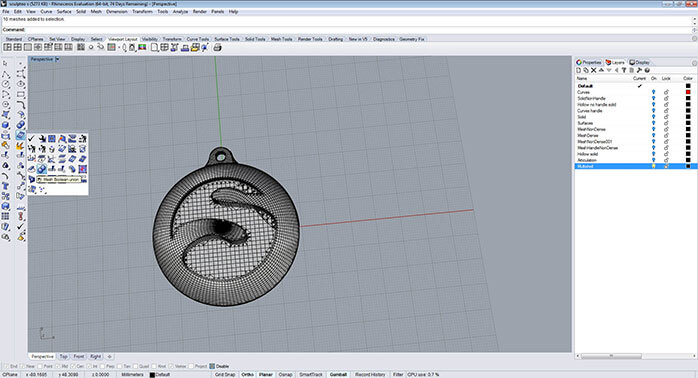Click the pointer/select tool at sidebar top

click(x=6, y=64)
